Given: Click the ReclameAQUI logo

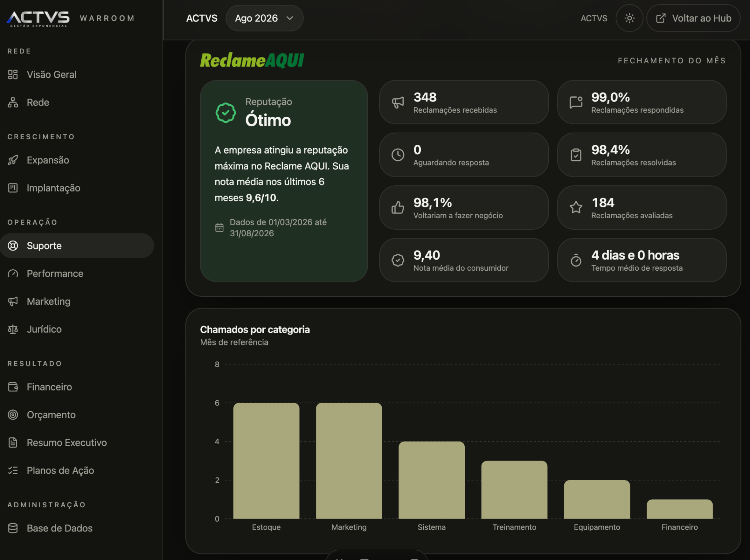Looking at the screenshot, I should (x=252, y=60).
